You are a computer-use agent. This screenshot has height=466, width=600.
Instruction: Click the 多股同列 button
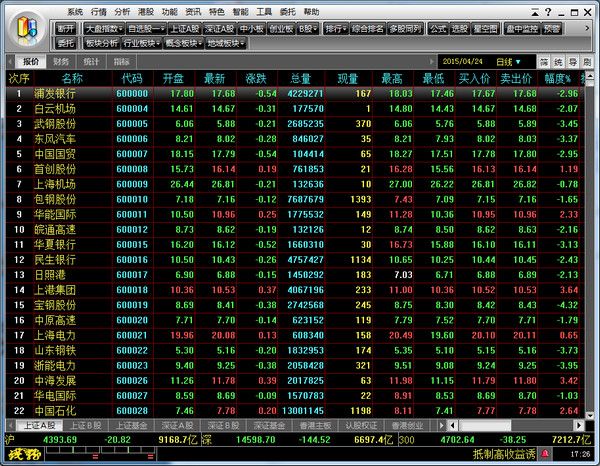point(405,29)
